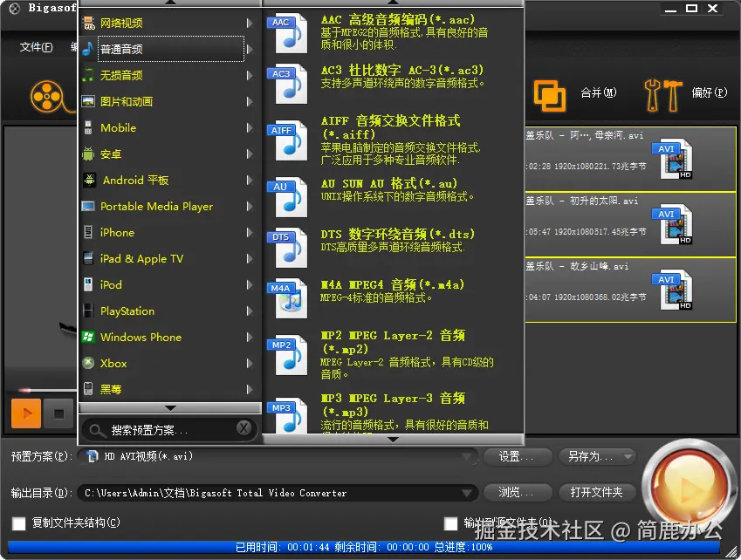The width and height of the screenshot is (741, 560).
Task: Select Portable Media Player category
Action: point(169,207)
